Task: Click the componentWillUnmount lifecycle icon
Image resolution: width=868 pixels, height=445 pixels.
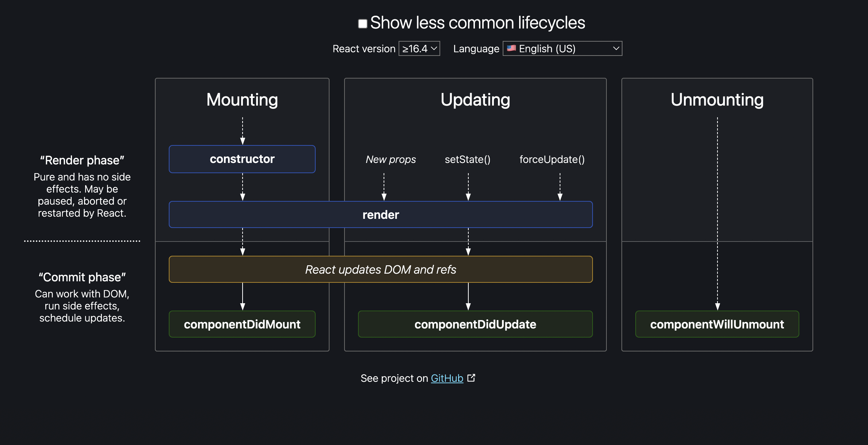Action: [x=716, y=324]
